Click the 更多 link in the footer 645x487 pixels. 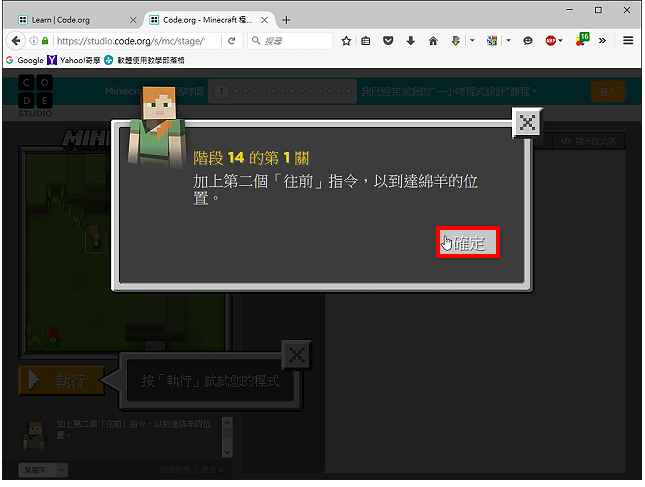[x=212, y=470]
